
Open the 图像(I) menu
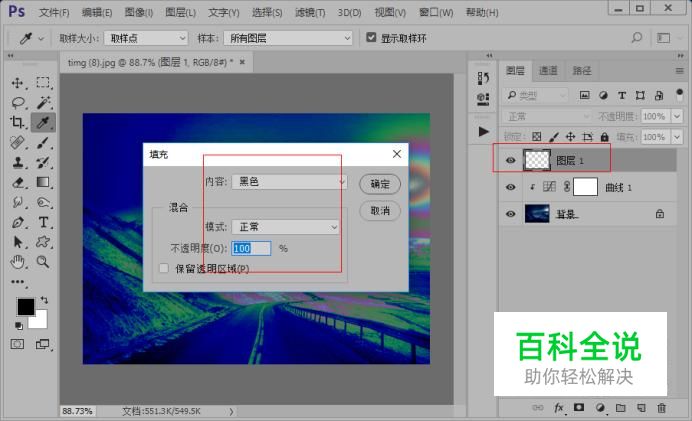[x=139, y=12]
